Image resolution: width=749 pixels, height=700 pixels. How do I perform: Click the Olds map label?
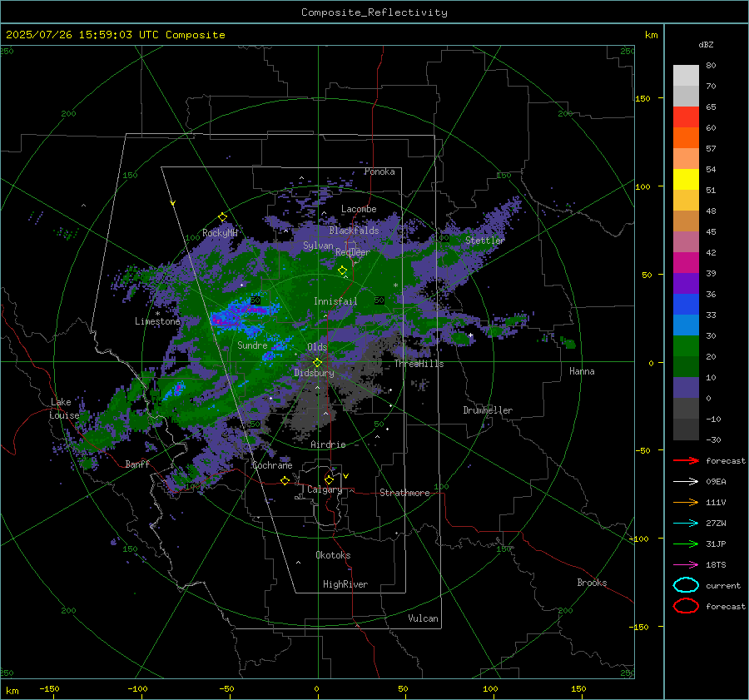coord(317,347)
